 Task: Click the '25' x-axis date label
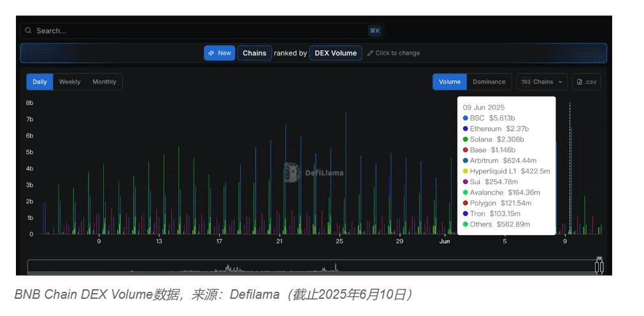(x=340, y=241)
